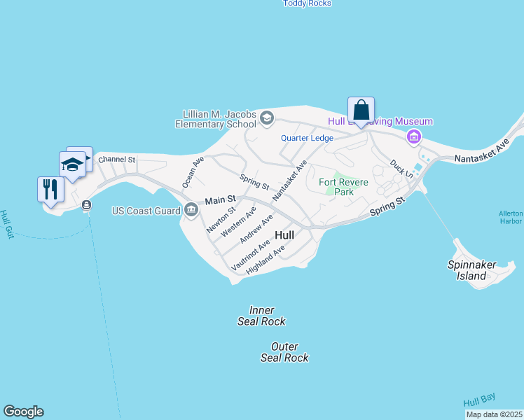524x420 pixels.
Task: Click the Hull Bay water label
Action: click(480, 400)
